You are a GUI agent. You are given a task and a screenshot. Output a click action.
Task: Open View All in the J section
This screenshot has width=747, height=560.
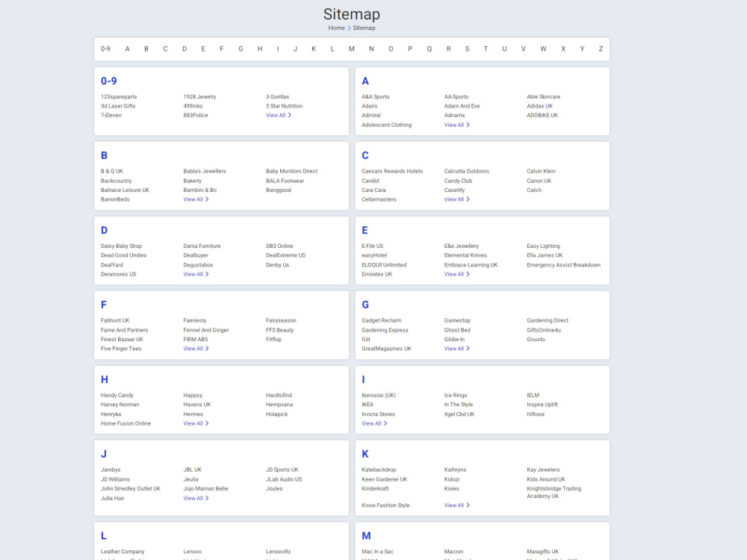click(x=196, y=498)
